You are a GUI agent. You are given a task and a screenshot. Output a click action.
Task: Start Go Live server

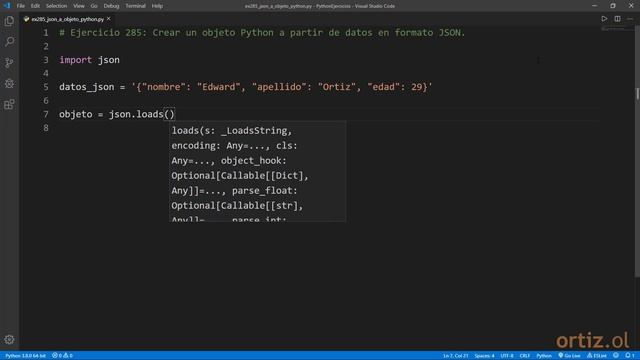569,356
